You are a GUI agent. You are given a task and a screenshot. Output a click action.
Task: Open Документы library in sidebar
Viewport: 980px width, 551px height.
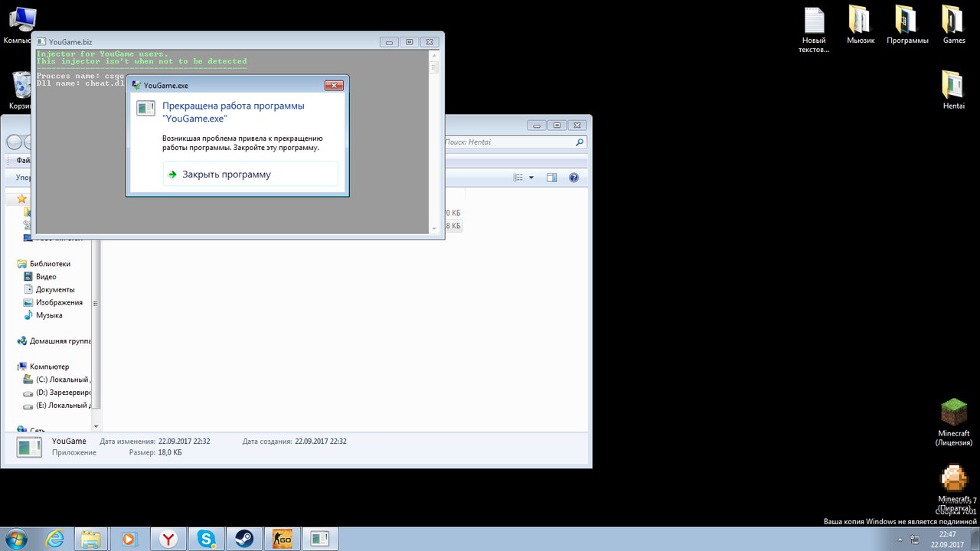tap(55, 289)
